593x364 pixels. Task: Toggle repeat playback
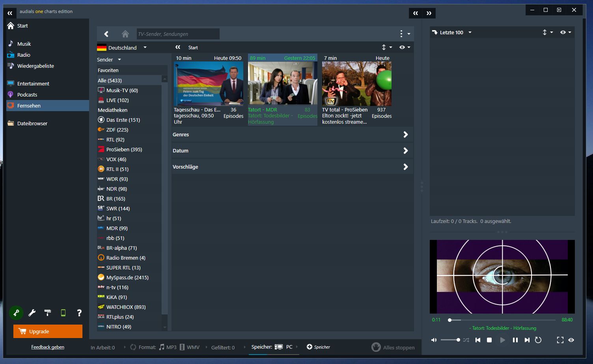pyautogui.click(x=538, y=340)
